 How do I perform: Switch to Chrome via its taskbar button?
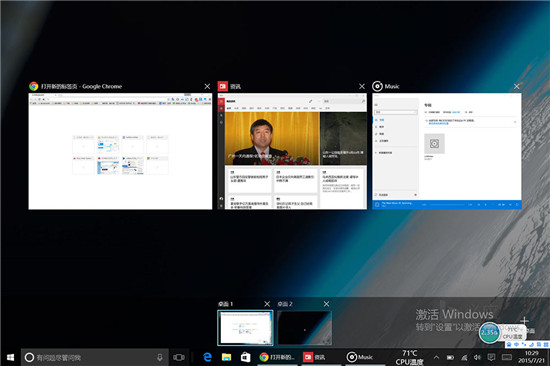277,357
